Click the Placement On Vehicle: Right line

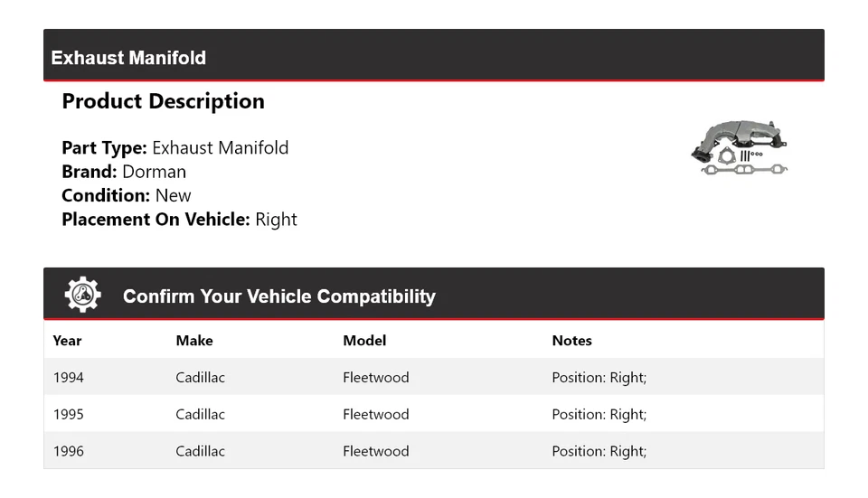click(179, 219)
